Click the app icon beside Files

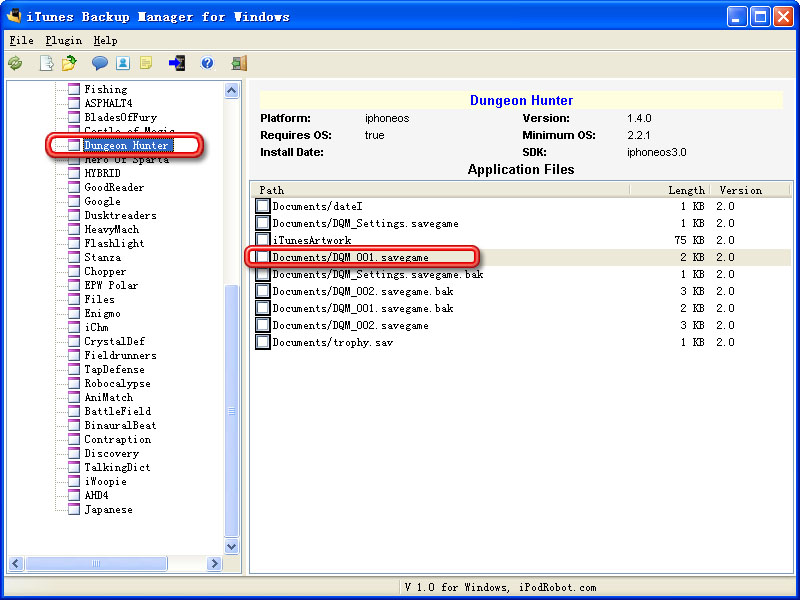pyautogui.click(x=74, y=299)
